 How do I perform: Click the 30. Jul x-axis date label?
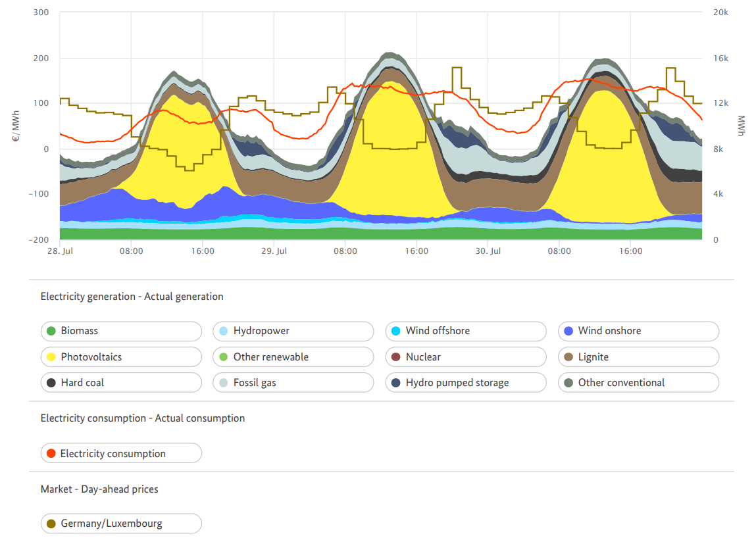point(488,251)
